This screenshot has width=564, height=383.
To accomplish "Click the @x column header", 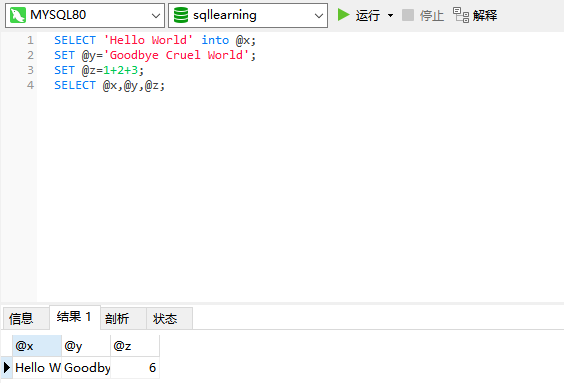I will pyautogui.click(x=37, y=346).
